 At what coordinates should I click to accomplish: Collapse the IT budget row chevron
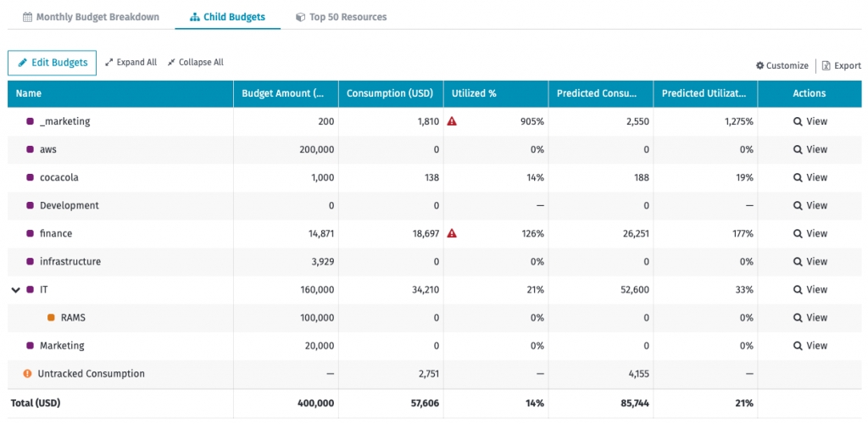(15, 290)
